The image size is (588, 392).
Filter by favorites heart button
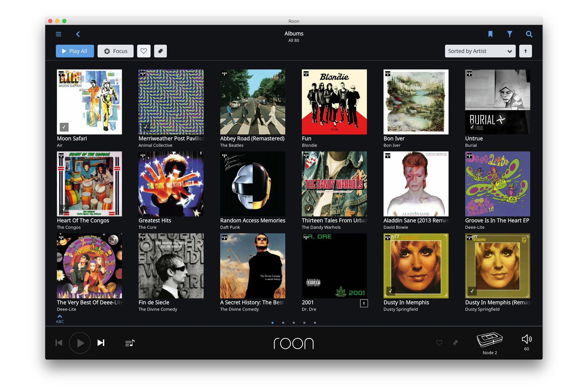click(144, 51)
